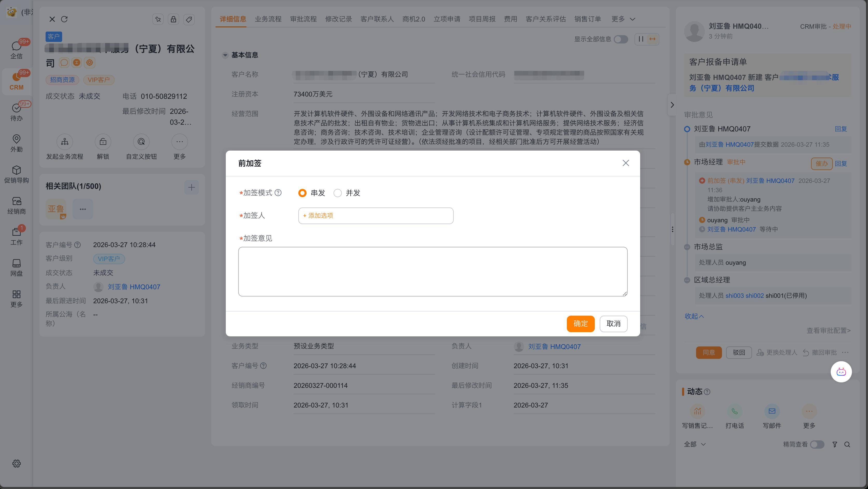Toggle the 显示全部信息 switch
The width and height of the screenshot is (868, 489).
(621, 39)
